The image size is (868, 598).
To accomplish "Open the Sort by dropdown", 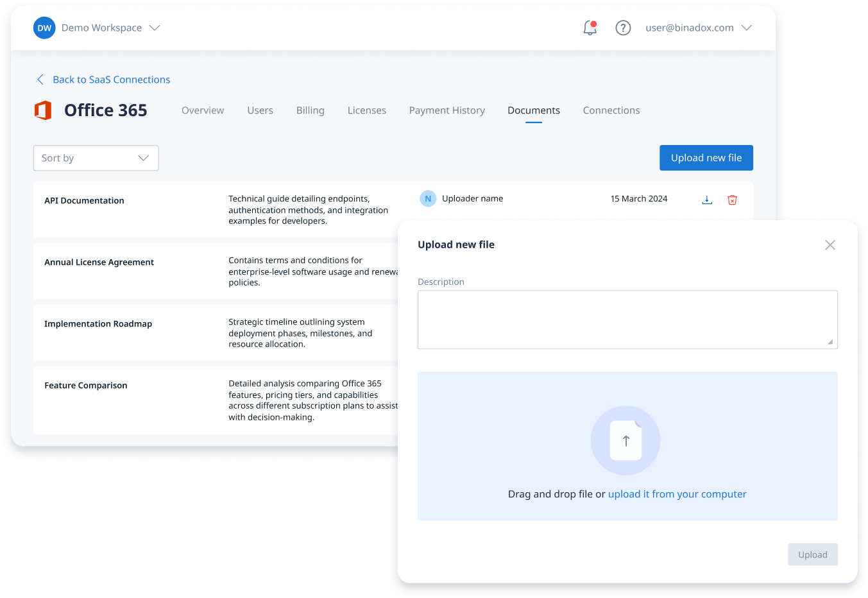I will (96, 158).
